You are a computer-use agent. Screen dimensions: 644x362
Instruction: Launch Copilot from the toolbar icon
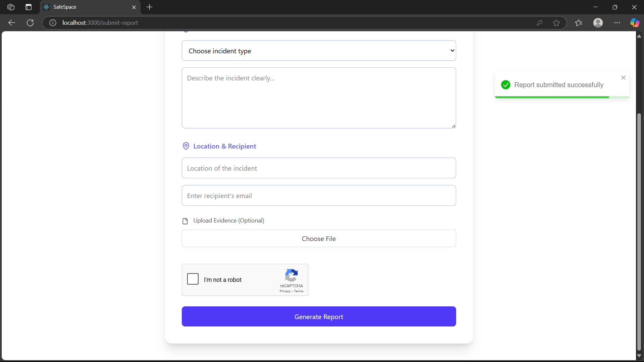(634, 23)
